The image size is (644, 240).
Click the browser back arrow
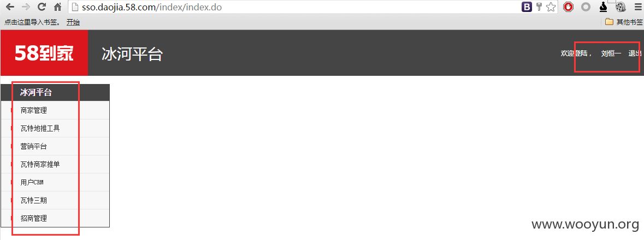(9, 7)
